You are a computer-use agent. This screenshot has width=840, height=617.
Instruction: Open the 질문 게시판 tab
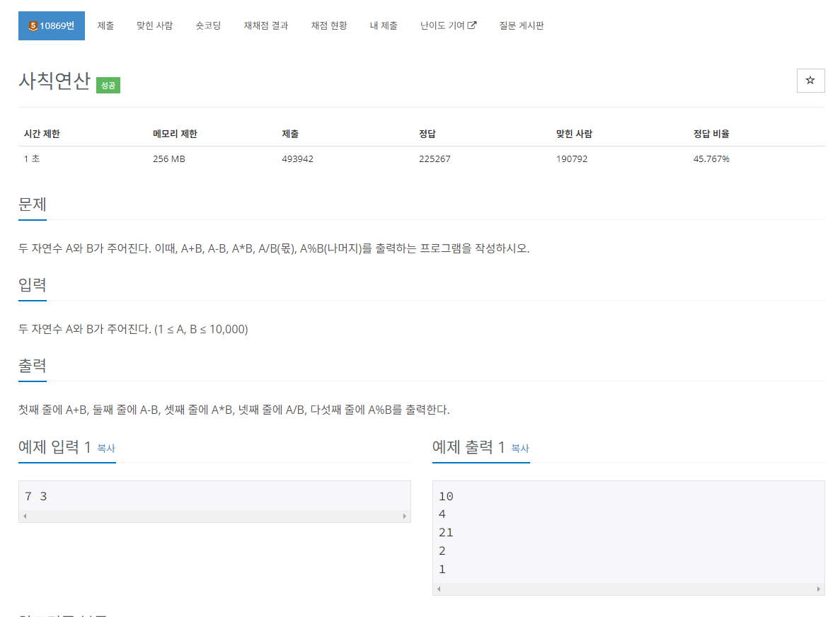[522, 25]
